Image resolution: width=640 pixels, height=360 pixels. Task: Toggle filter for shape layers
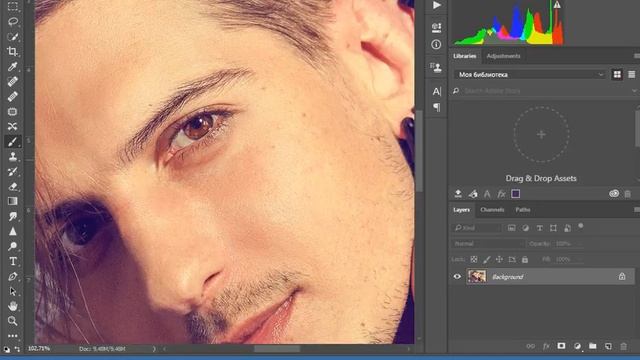click(x=553, y=228)
